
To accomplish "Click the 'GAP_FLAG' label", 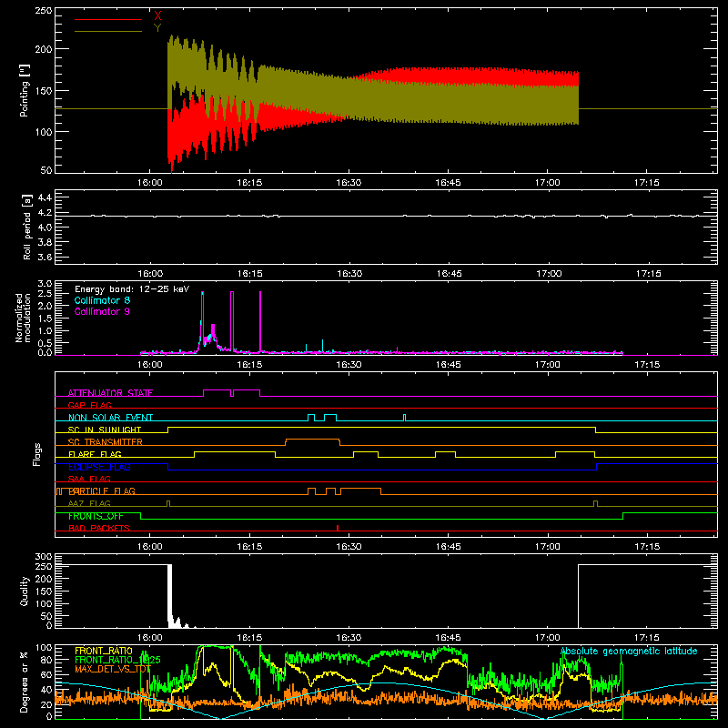I will pos(89,405).
